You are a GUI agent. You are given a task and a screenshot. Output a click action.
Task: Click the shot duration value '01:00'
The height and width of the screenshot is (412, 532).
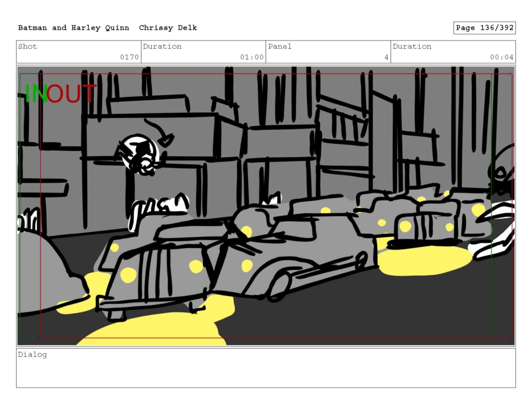click(x=252, y=57)
